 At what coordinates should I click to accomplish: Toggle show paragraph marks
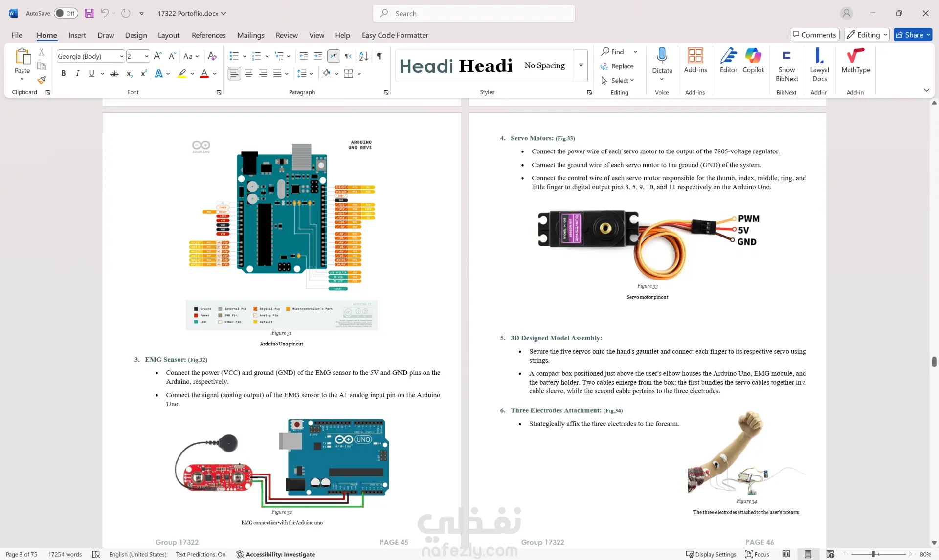[x=380, y=56]
